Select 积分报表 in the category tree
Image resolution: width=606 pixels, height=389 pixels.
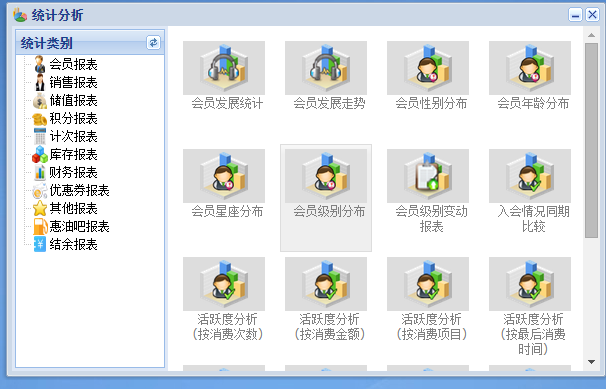[73, 119]
